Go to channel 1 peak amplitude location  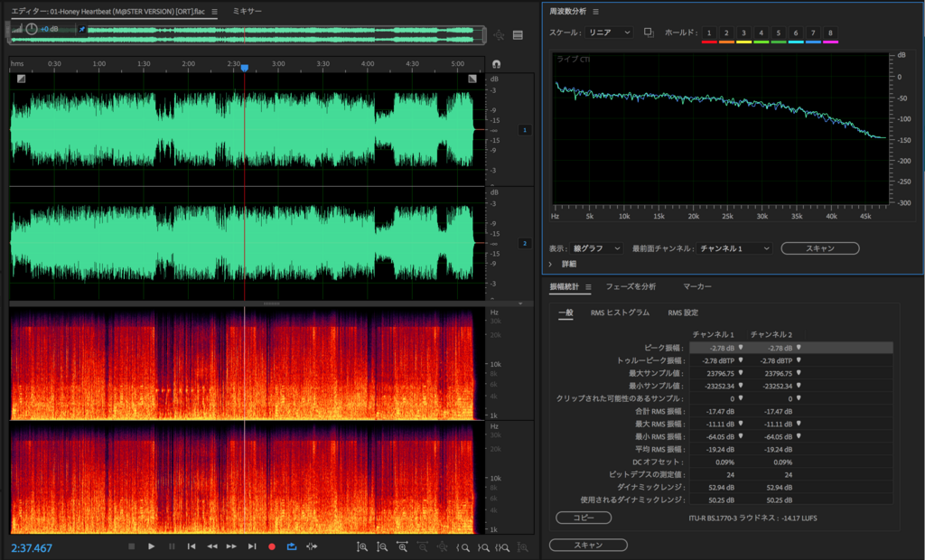coord(741,348)
